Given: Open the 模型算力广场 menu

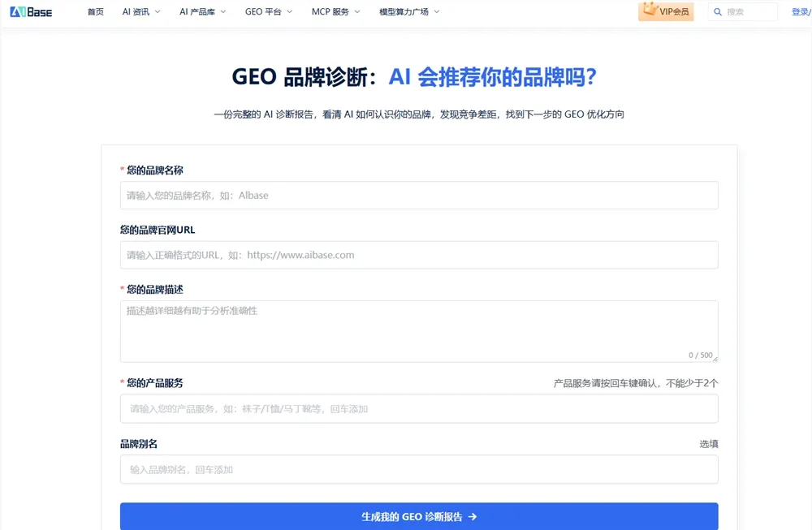Looking at the screenshot, I should [404, 12].
